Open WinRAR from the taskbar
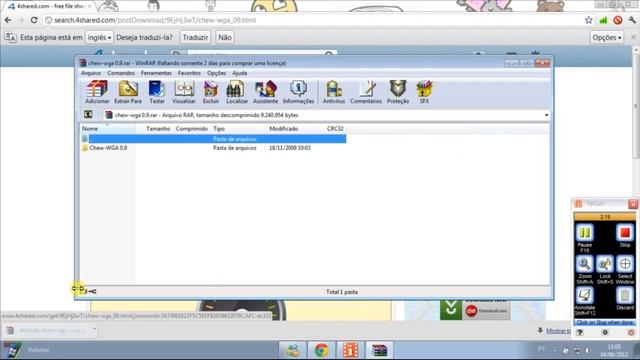640x360 pixels. point(379,350)
